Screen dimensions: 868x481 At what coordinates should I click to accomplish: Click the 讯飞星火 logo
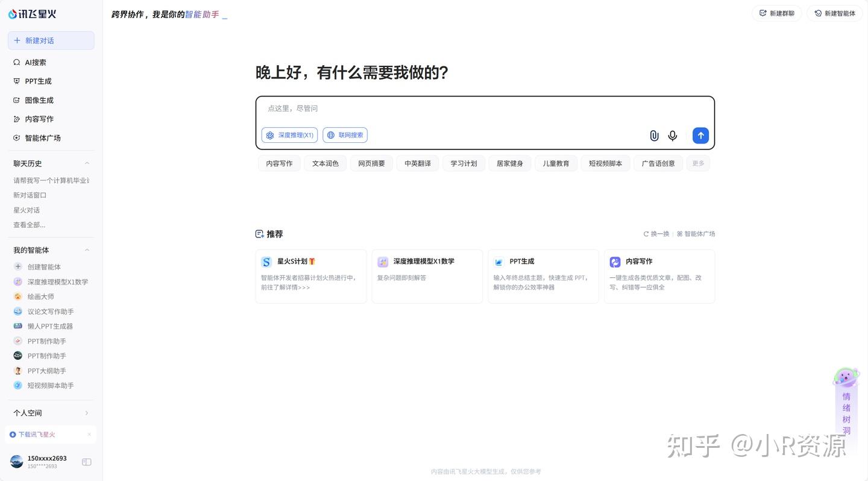(32, 14)
